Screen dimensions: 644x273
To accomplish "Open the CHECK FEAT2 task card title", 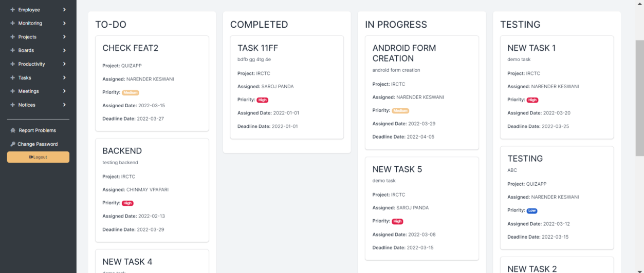I will point(131,48).
